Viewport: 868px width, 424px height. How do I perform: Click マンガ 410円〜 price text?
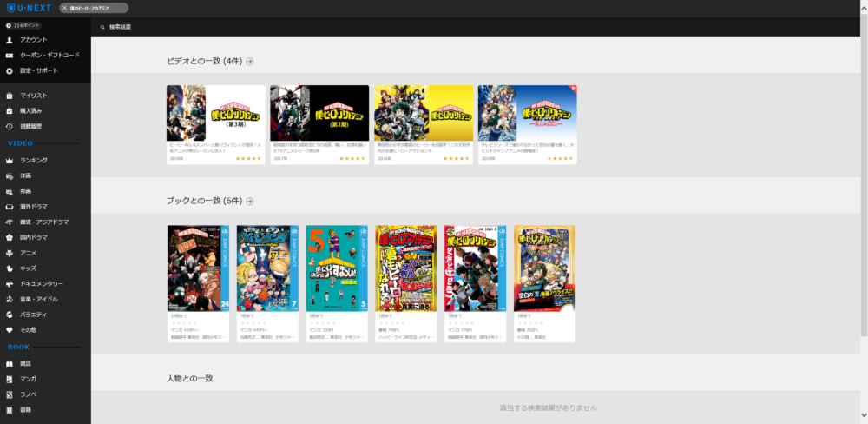point(184,330)
